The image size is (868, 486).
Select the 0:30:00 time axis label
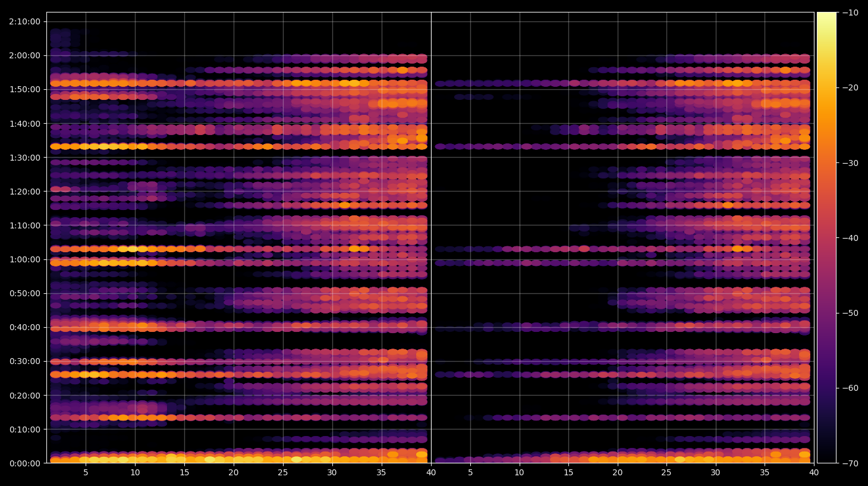click(x=25, y=361)
